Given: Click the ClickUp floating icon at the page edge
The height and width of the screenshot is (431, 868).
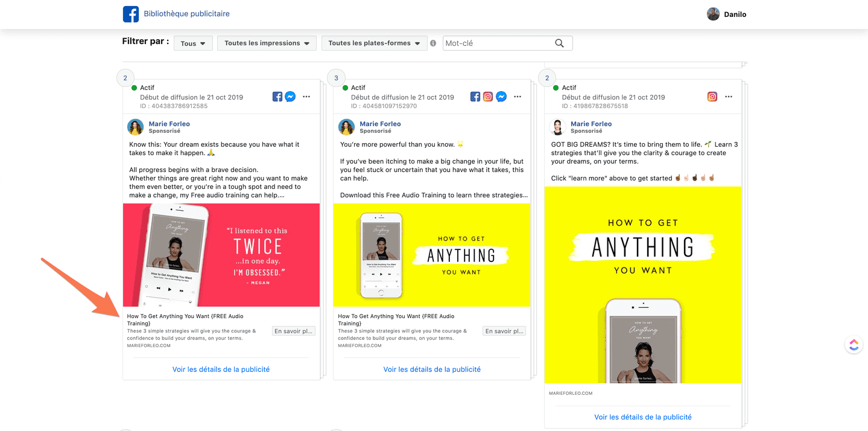Looking at the screenshot, I should coord(854,345).
